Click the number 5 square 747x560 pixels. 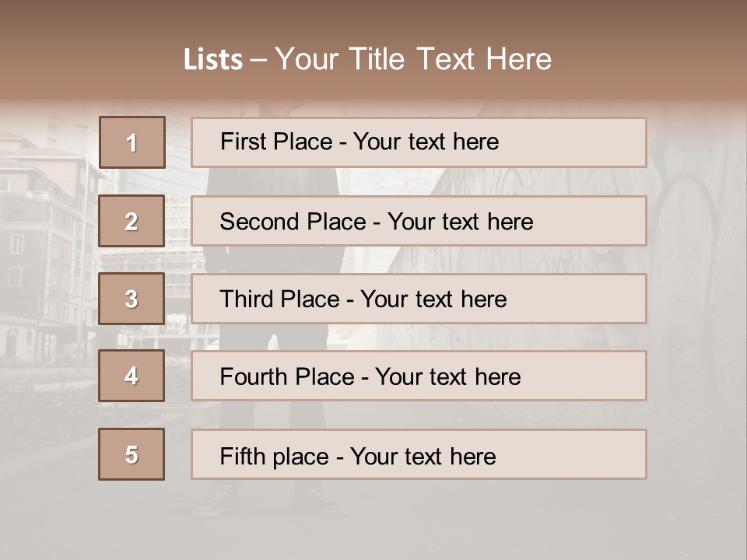point(132,454)
